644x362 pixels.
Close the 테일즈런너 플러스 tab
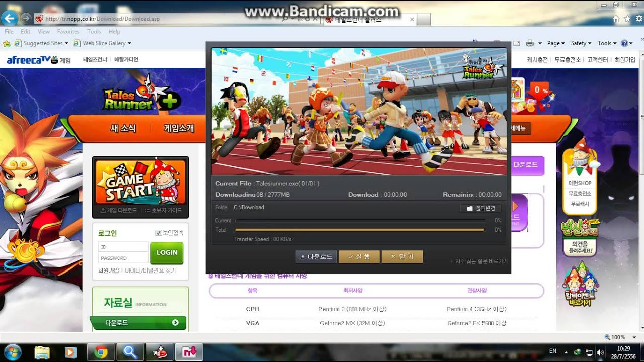click(412, 20)
